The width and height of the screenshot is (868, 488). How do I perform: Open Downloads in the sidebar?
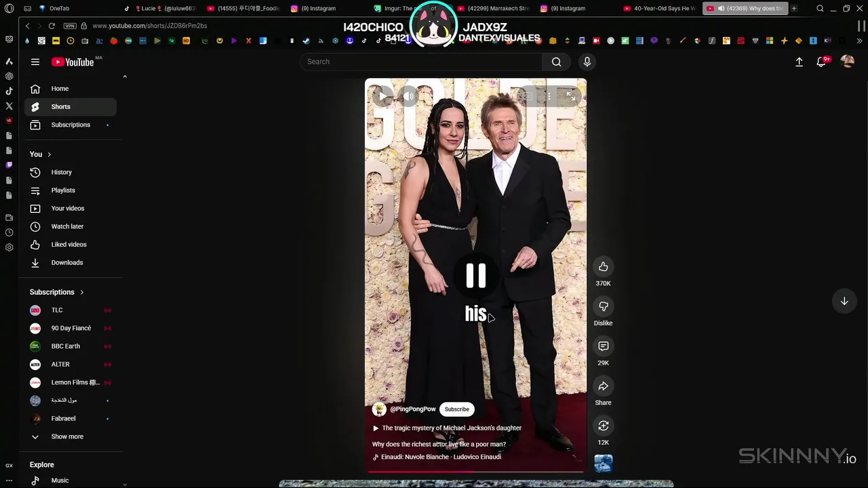coord(70,262)
